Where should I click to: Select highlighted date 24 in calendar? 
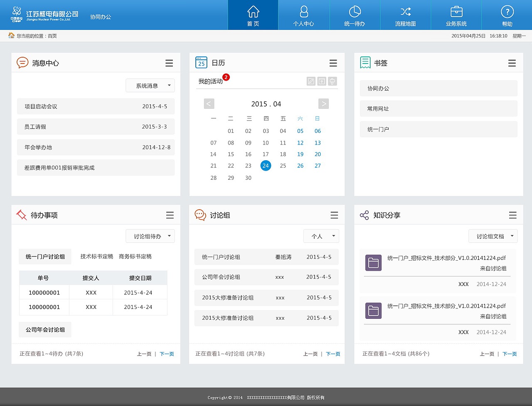coord(266,166)
